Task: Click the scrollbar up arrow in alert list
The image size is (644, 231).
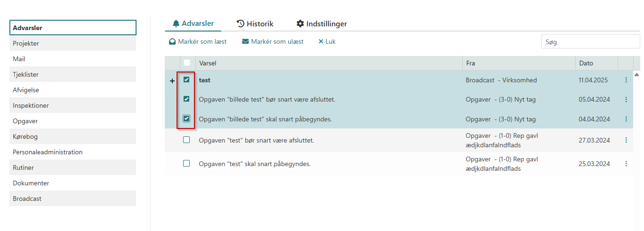Action: [x=637, y=75]
